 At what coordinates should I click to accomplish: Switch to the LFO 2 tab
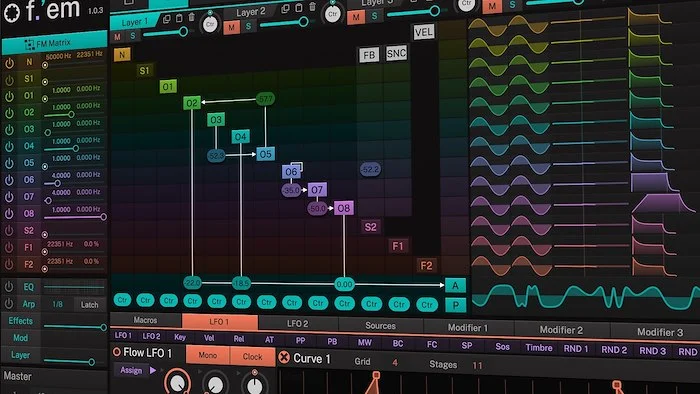(297, 323)
